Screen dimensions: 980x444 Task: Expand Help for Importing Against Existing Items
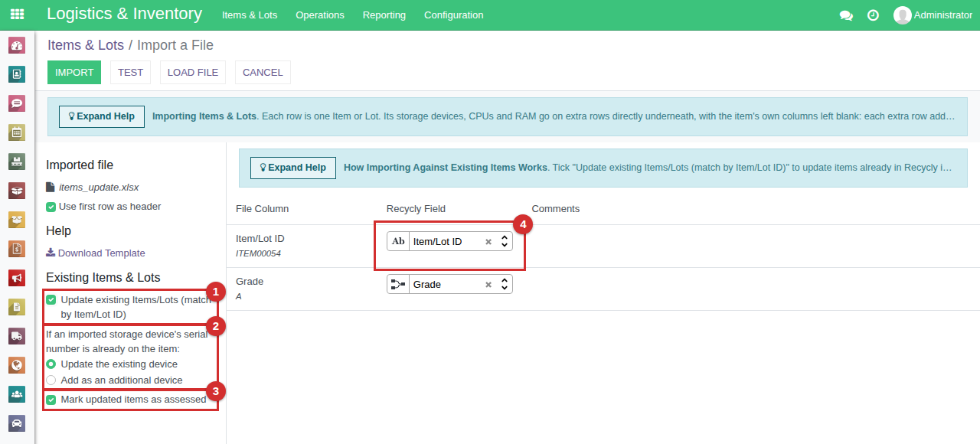click(x=293, y=168)
